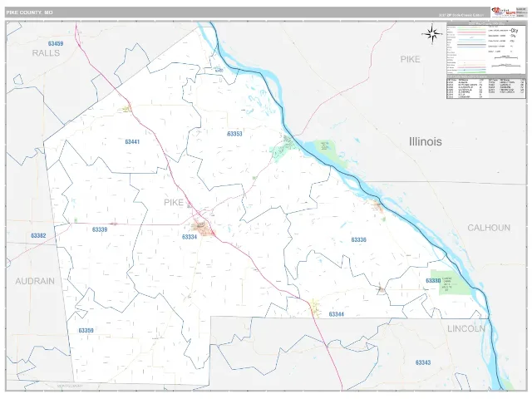Select ZIP code label 63459
Image resolution: width=532 pixels, height=399 pixels.
click(x=56, y=43)
